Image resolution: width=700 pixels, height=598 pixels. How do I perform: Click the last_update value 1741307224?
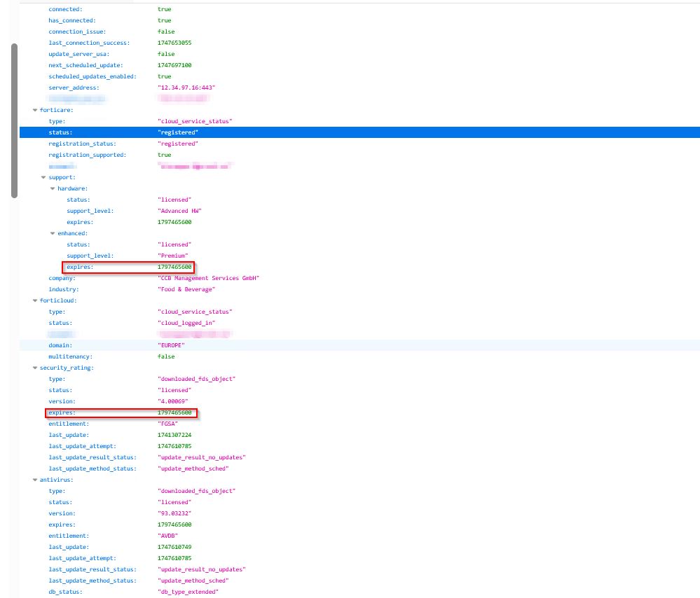pos(174,435)
